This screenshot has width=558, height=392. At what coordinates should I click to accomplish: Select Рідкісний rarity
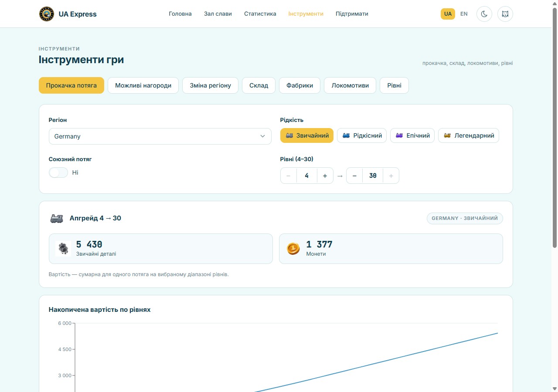tap(362, 135)
